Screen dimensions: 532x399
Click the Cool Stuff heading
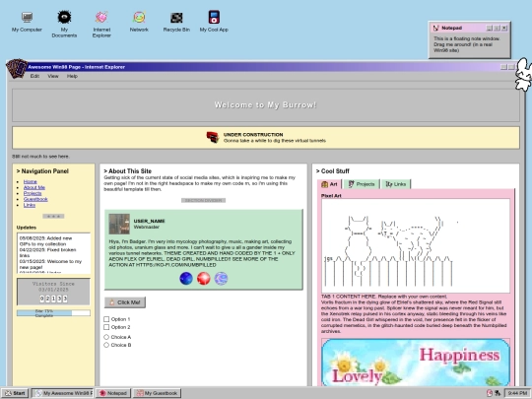pos(333,171)
